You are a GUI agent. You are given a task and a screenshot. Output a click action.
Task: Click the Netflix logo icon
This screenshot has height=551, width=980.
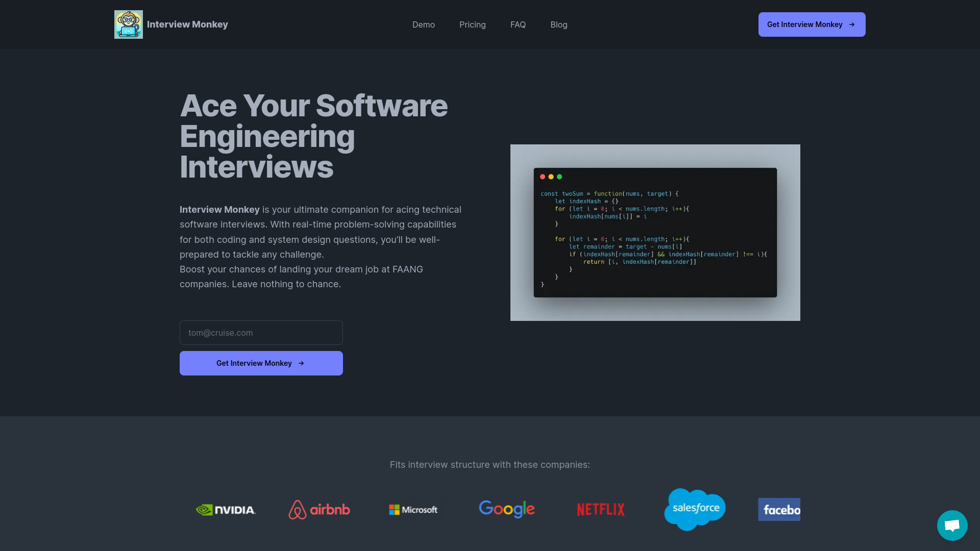coord(600,509)
